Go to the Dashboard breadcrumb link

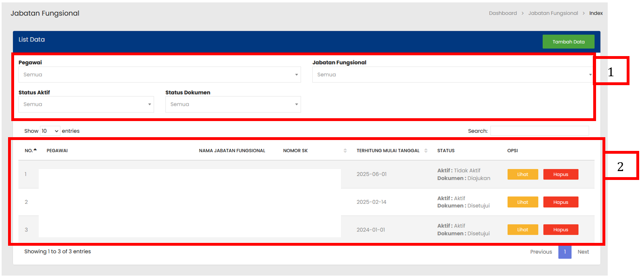(503, 13)
